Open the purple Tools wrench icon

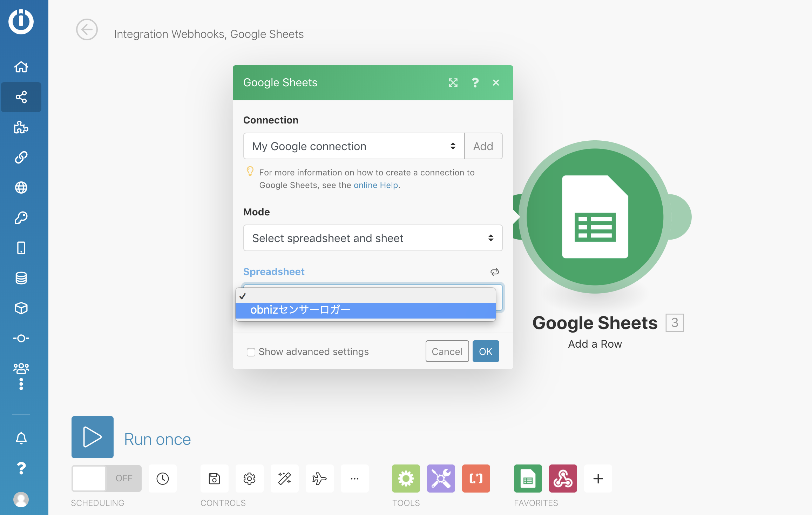click(x=441, y=479)
